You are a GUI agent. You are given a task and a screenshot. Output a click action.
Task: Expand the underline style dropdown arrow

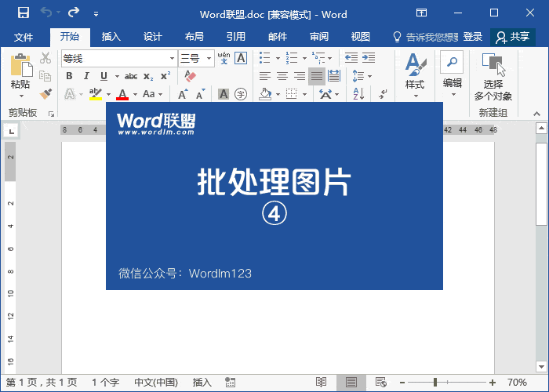point(117,76)
